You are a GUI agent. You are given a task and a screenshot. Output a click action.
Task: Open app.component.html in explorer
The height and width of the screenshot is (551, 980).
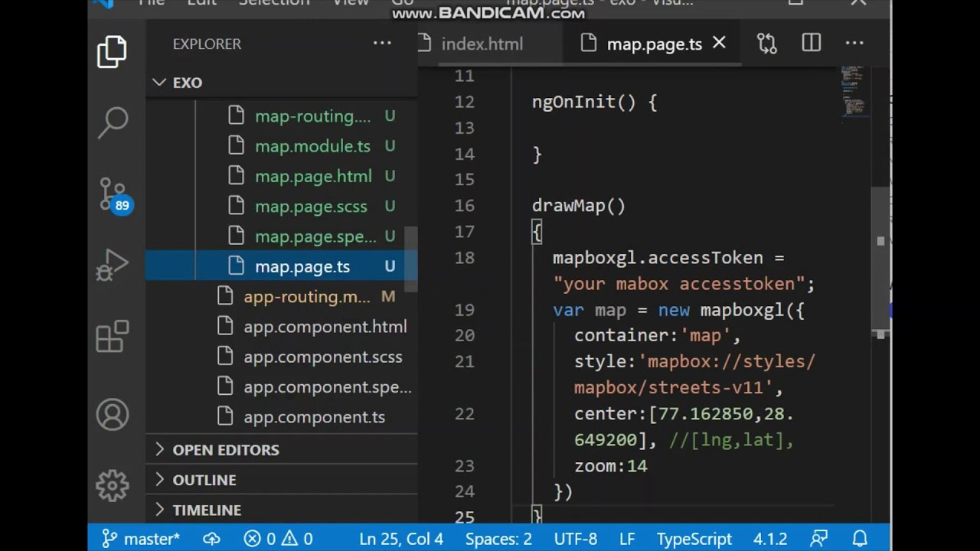[x=325, y=327]
